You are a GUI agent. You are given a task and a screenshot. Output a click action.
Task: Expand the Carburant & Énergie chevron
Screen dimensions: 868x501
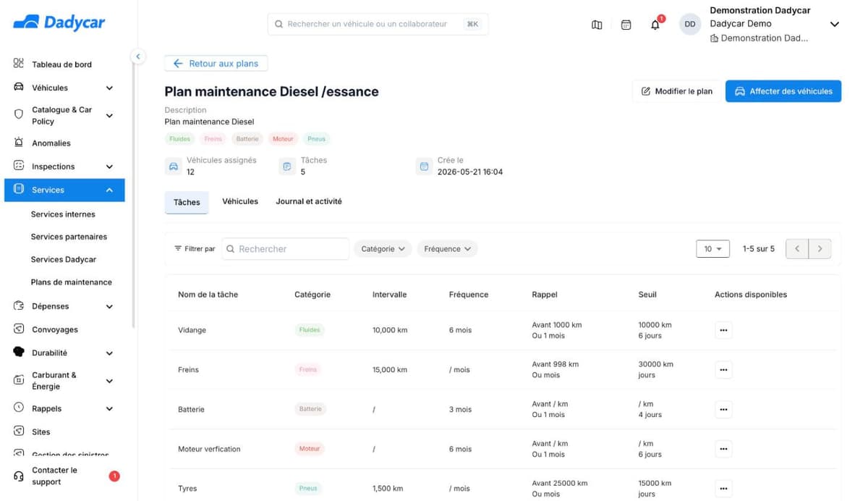point(109,381)
